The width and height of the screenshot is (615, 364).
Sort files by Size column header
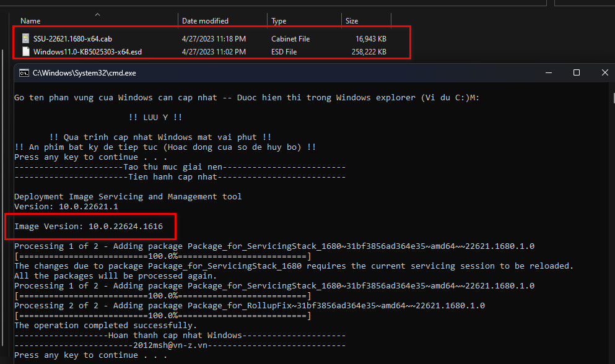352,21
